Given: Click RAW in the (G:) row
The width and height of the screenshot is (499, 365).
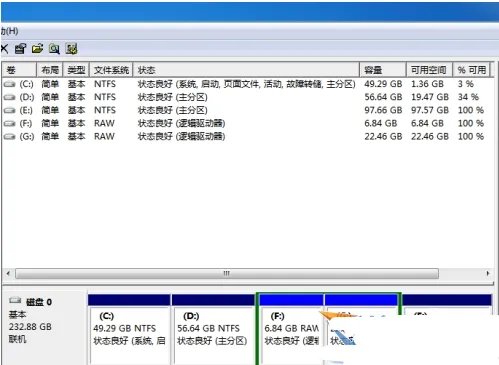Looking at the screenshot, I should 104,137.
